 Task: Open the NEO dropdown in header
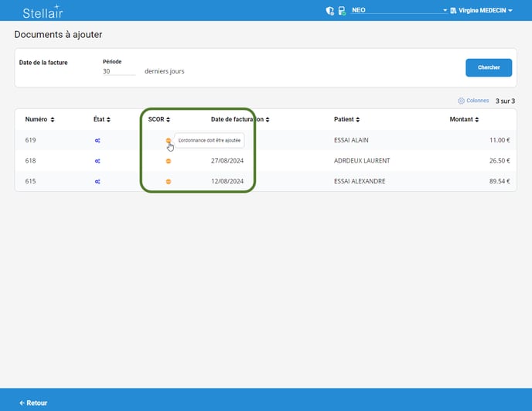[399, 11]
